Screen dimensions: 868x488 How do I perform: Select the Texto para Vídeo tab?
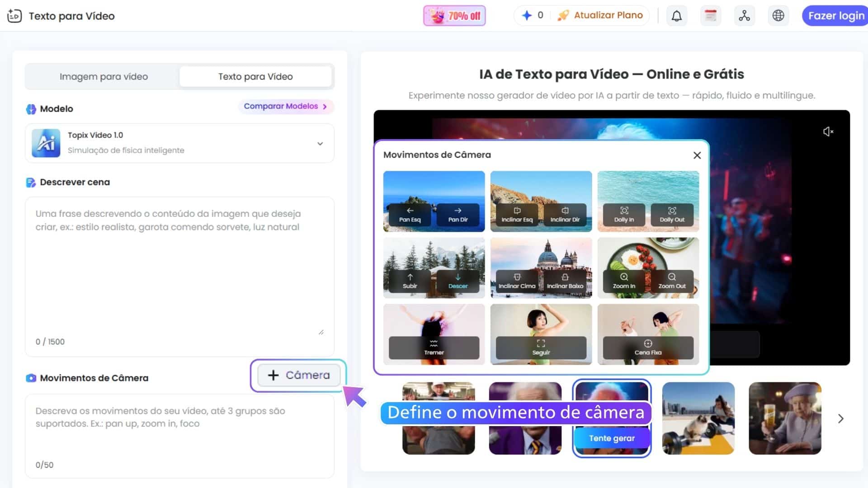coord(255,76)
